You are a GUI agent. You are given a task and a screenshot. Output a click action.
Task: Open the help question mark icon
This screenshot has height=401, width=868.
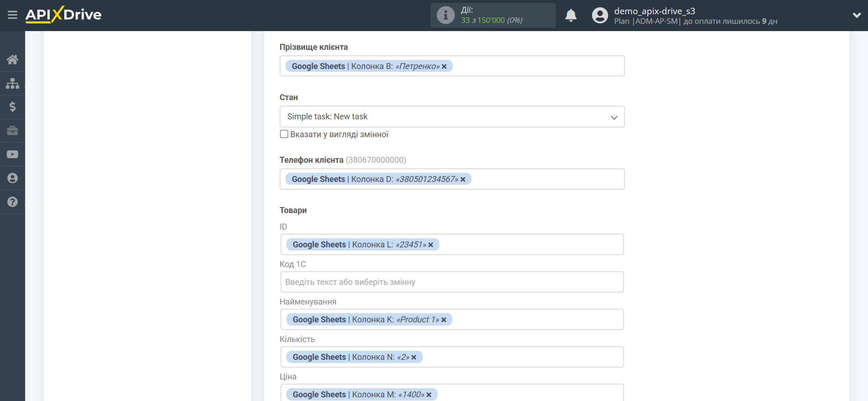12,202
